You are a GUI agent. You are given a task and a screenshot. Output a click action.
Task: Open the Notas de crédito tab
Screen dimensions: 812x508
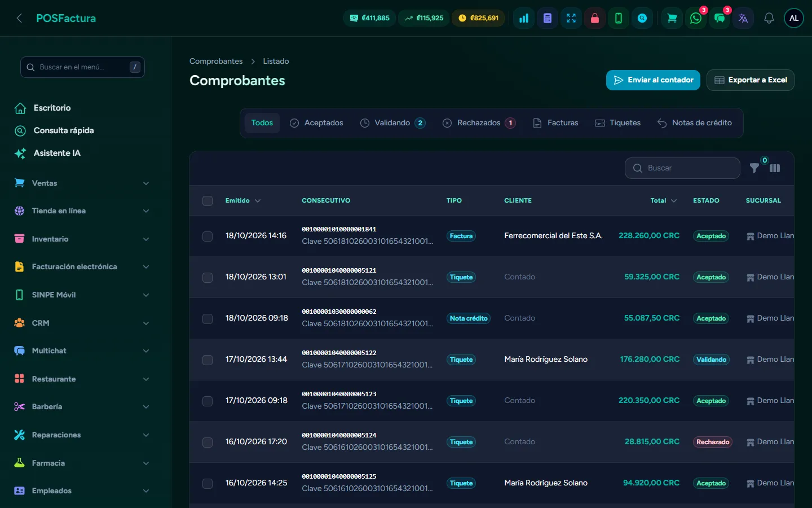(x=695, y=123)
